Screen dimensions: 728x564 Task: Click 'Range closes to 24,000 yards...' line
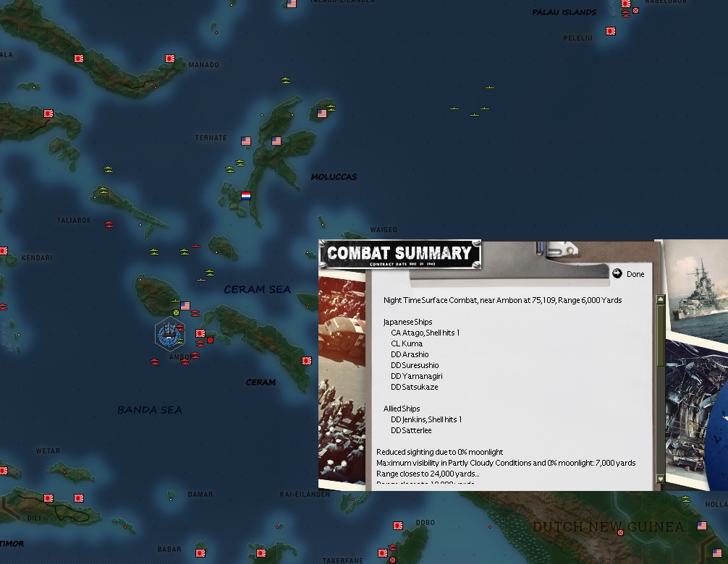[x=428, y=474]
